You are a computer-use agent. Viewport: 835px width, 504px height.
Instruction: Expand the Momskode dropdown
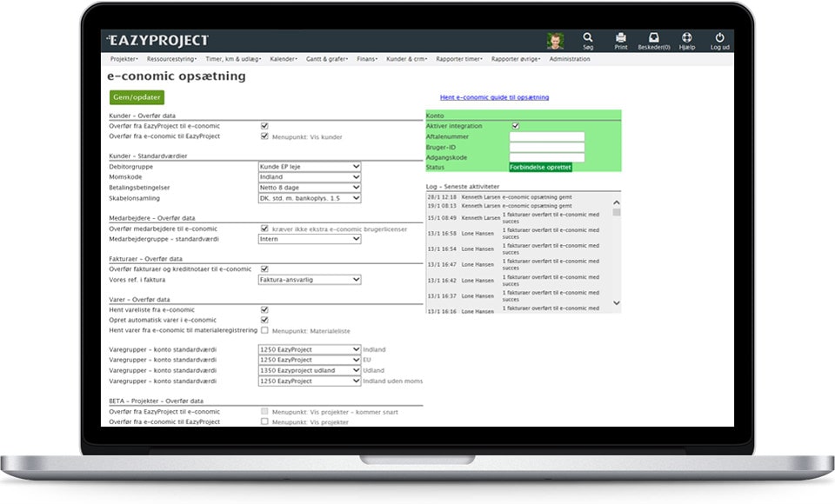309,176
